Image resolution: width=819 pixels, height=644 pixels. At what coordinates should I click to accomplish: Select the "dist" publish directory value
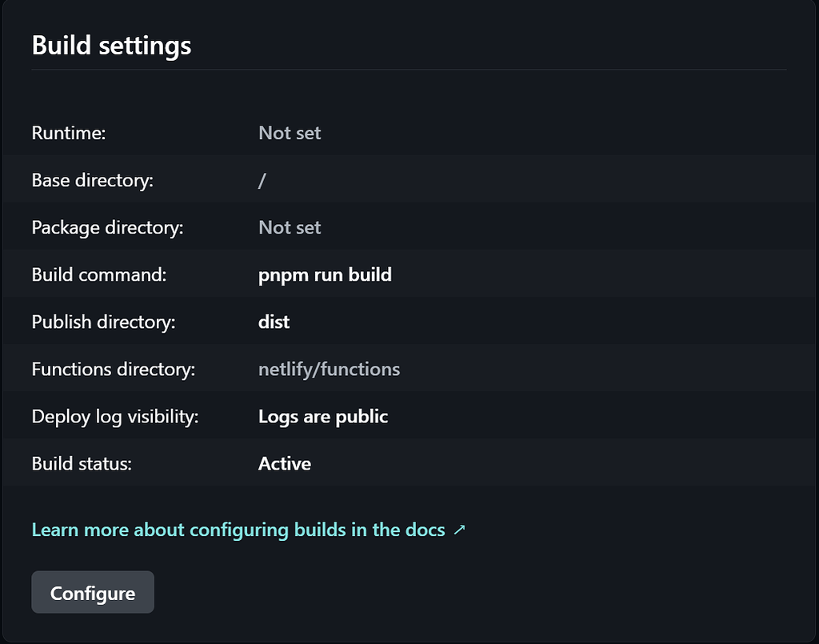[274, 322]
